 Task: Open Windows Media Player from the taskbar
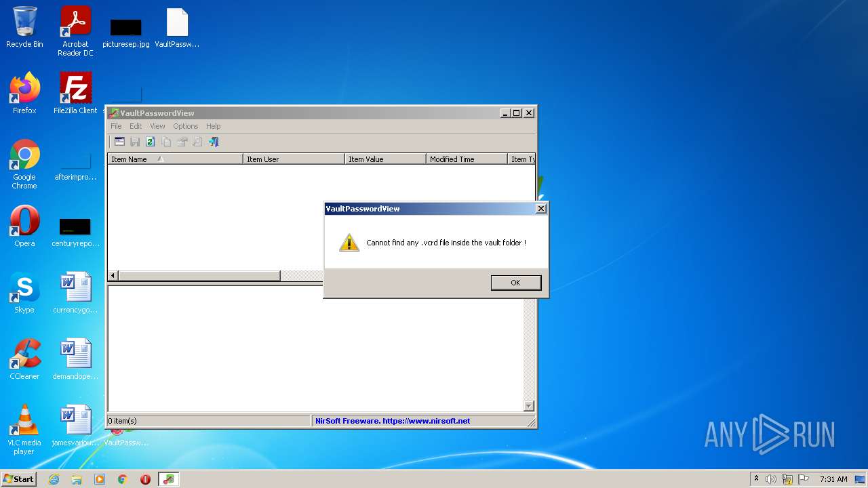(x=100, y=479)
